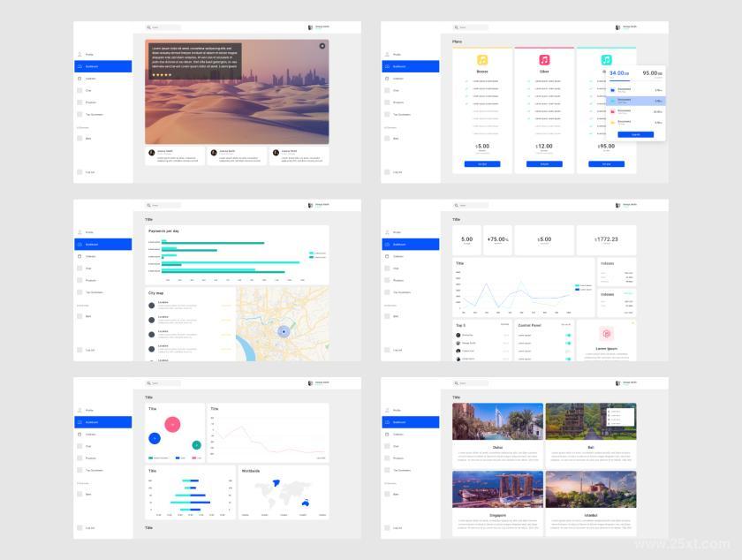This screenshot has width=742, height=560.
Task: Click Calendar icon in Payments per day sidebar
Action: pyautogui.click(x=79, y=256)
